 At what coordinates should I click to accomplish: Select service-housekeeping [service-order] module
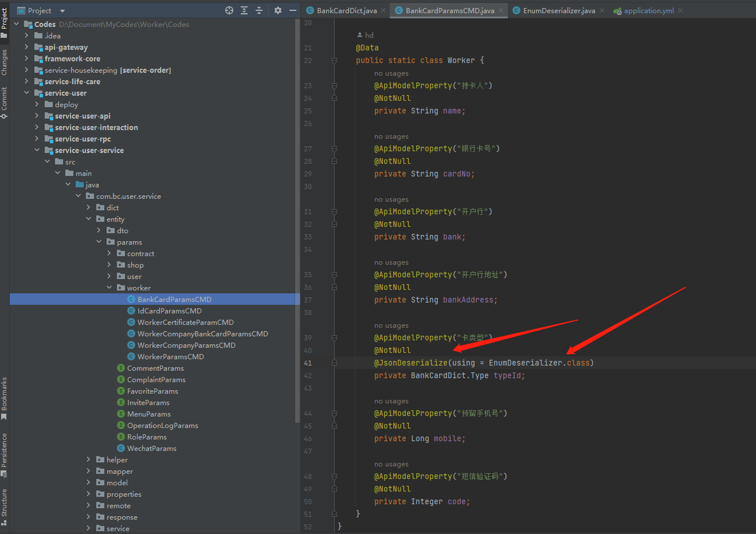(108, 70)
